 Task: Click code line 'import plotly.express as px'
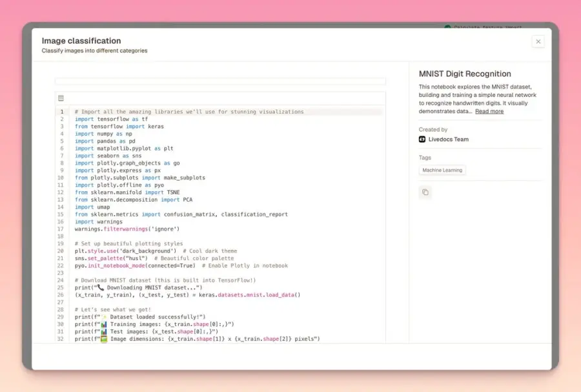coord(118,170)
